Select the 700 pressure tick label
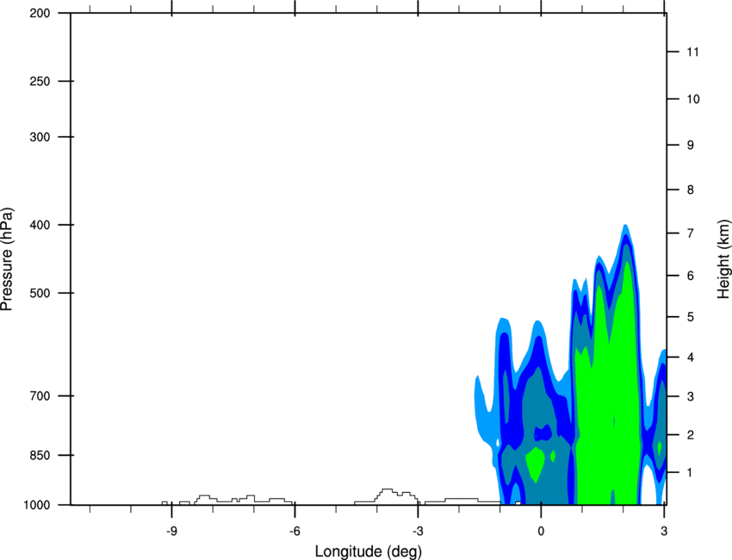 tap(40, 395)
